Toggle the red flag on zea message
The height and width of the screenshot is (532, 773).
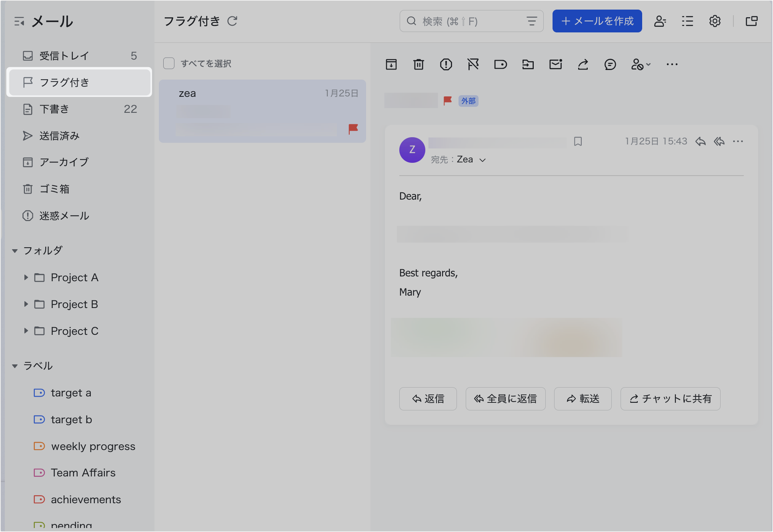(353, 129)
